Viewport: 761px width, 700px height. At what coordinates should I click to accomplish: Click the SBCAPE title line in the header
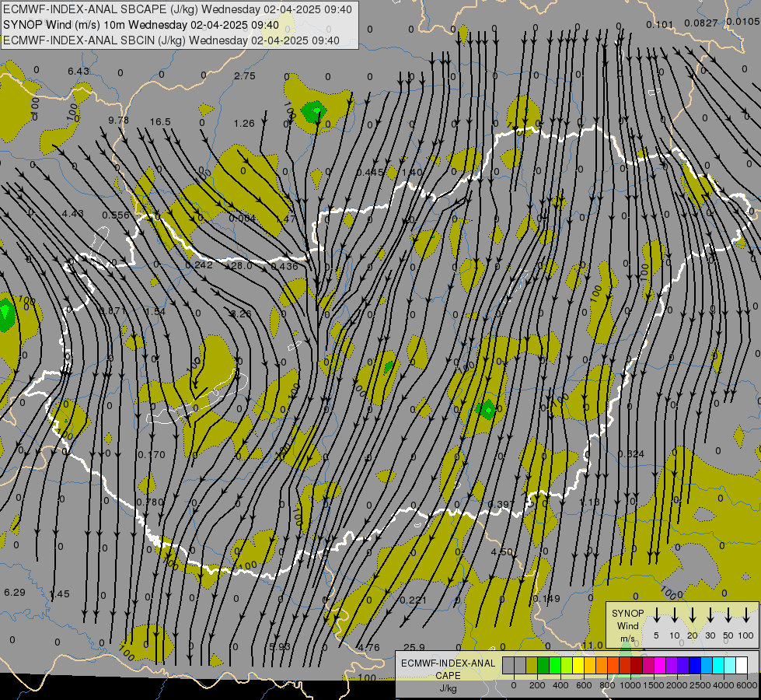(x=177, y=9)
